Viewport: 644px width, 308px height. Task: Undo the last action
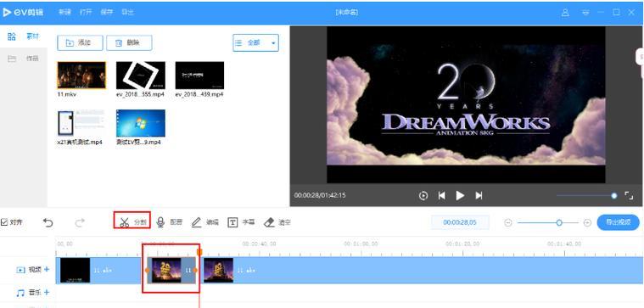tap(48, 222)
